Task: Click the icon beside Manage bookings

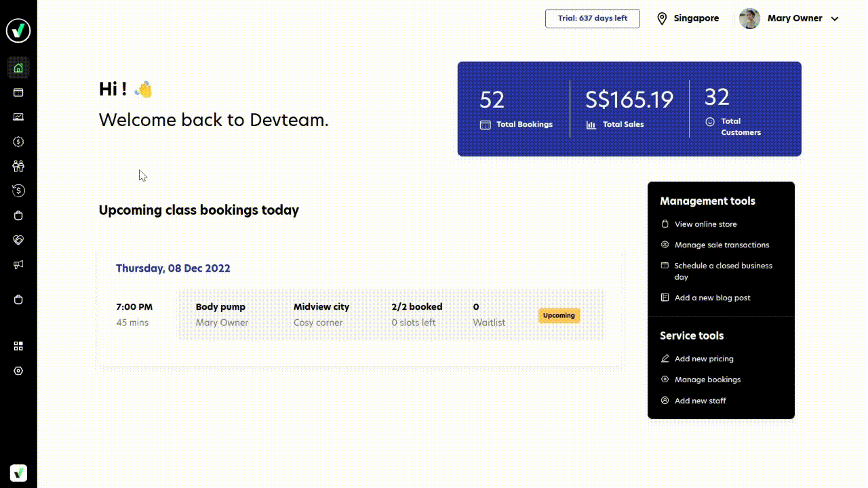Action: point(665,380)
